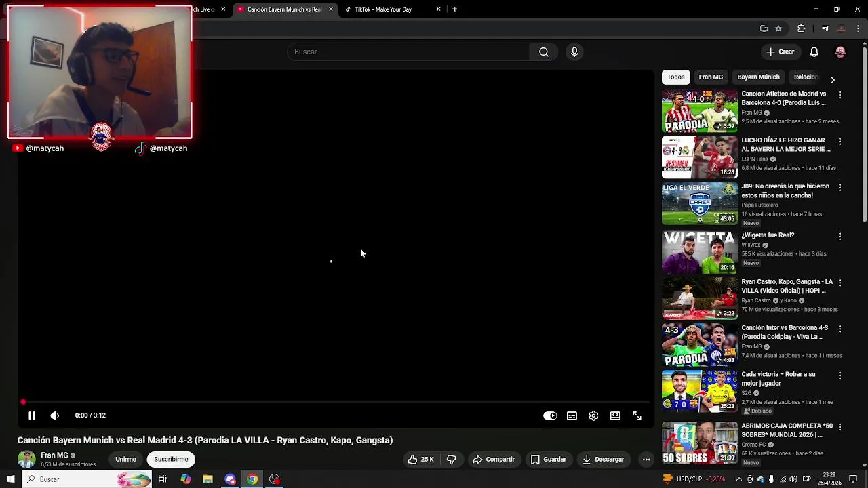Image resolution: width=868 pixels, height=488 pixels.
Task: Click the Windows taskbar Buscar box
Action: click(87, 479)
